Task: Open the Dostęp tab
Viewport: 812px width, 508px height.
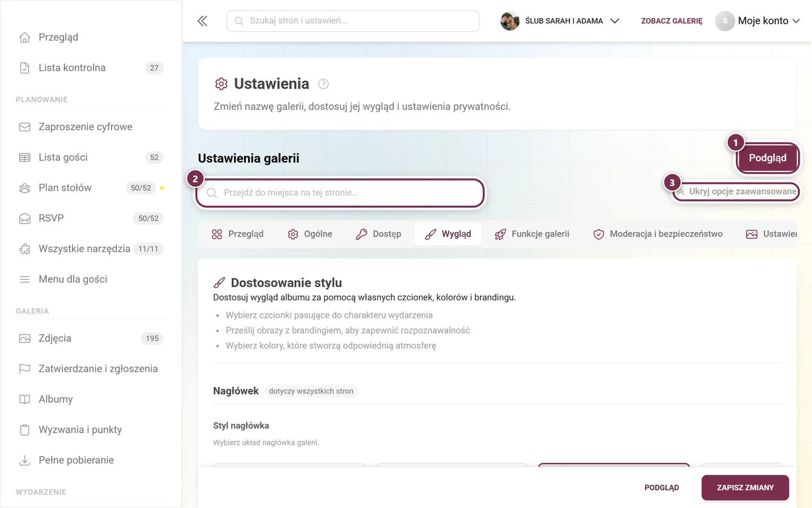Action: click(x=378, y=234)
